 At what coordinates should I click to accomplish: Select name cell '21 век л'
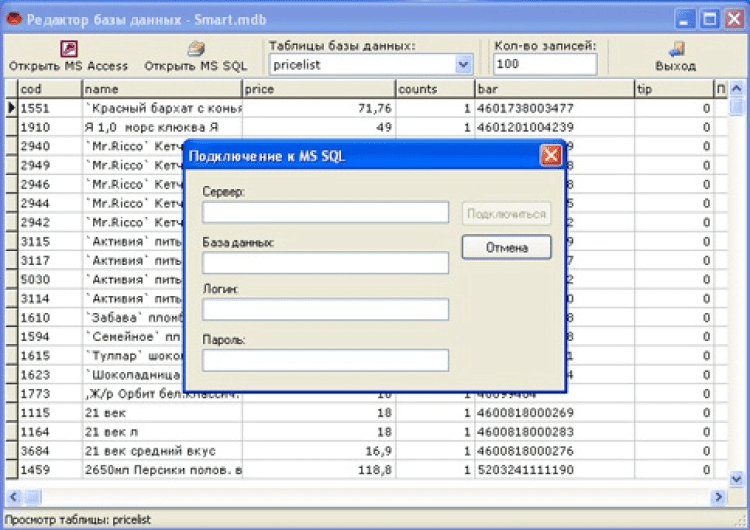[162, 432]
